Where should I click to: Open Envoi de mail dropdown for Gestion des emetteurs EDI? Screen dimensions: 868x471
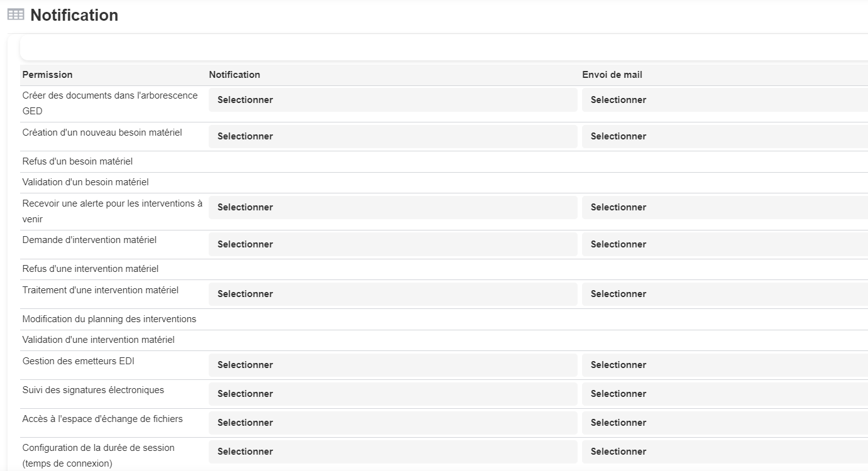pos(725,365)
